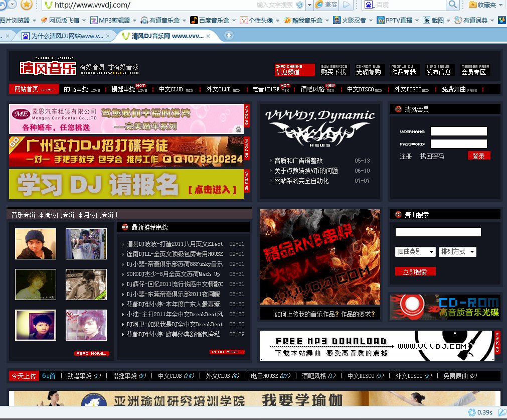The height and width of the screenshot is (420, 507).
Task: Go to 网站首页 HOME menu
Action: (x=34, y=89)
